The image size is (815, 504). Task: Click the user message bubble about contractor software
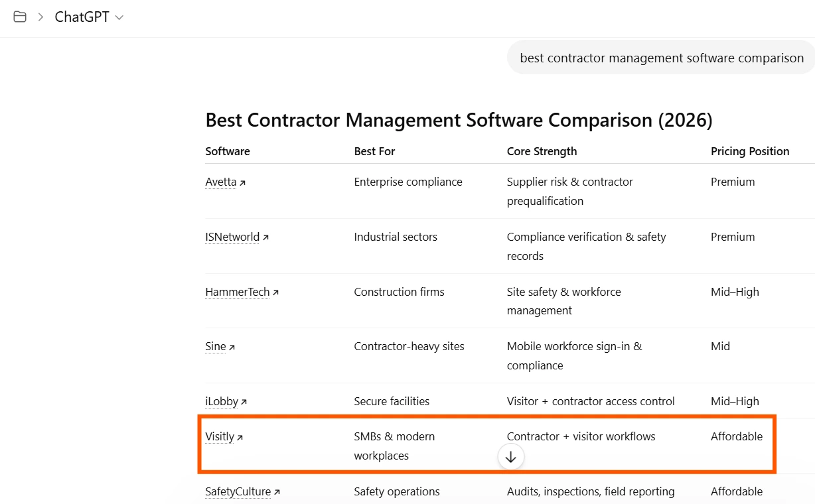662,58
